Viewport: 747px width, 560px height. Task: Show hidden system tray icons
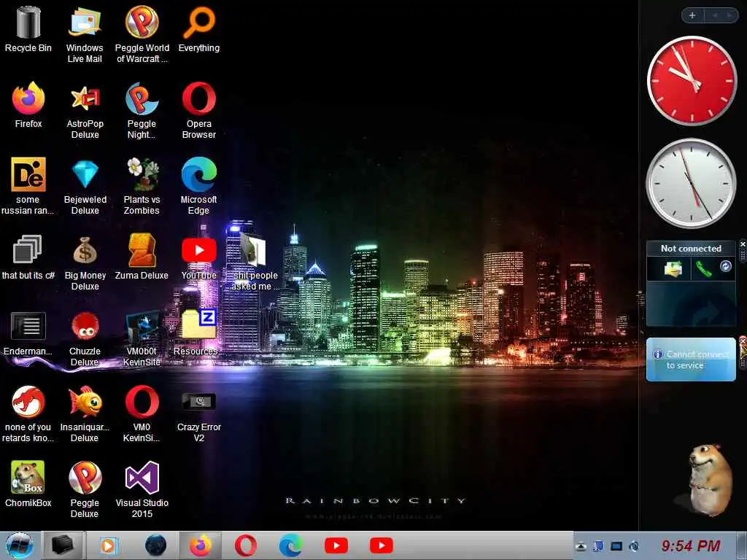580,546
